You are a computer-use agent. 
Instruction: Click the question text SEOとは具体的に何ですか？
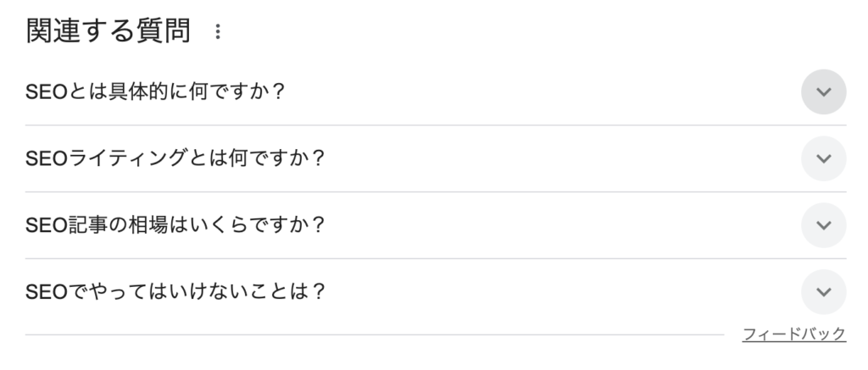point(156,91)
